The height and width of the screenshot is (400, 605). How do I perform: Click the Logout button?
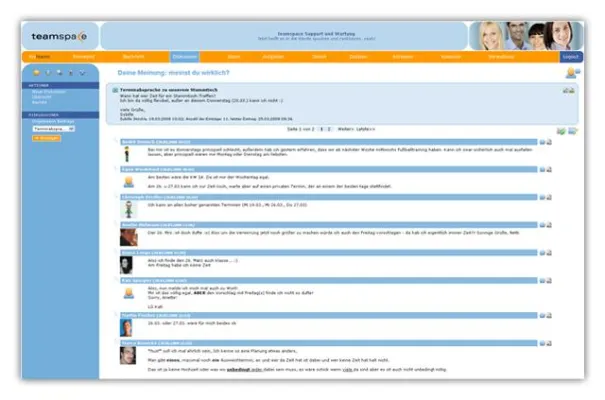tap(571, 57)
